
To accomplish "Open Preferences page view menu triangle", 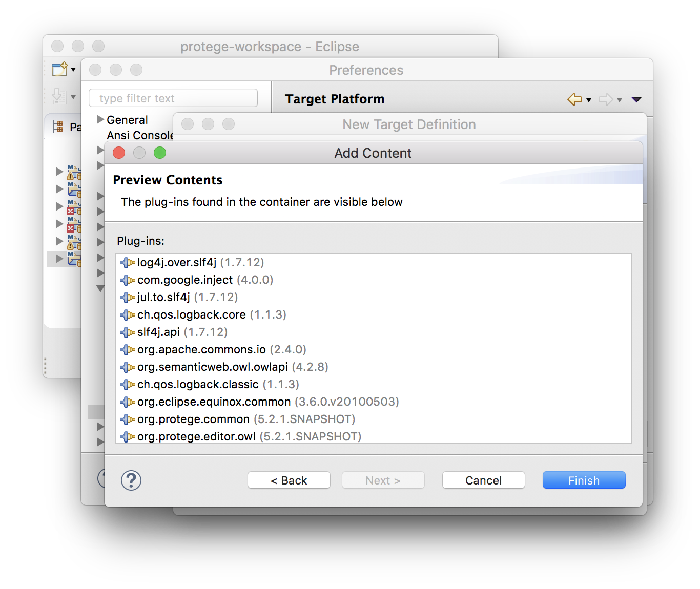I will click(636, 100).
